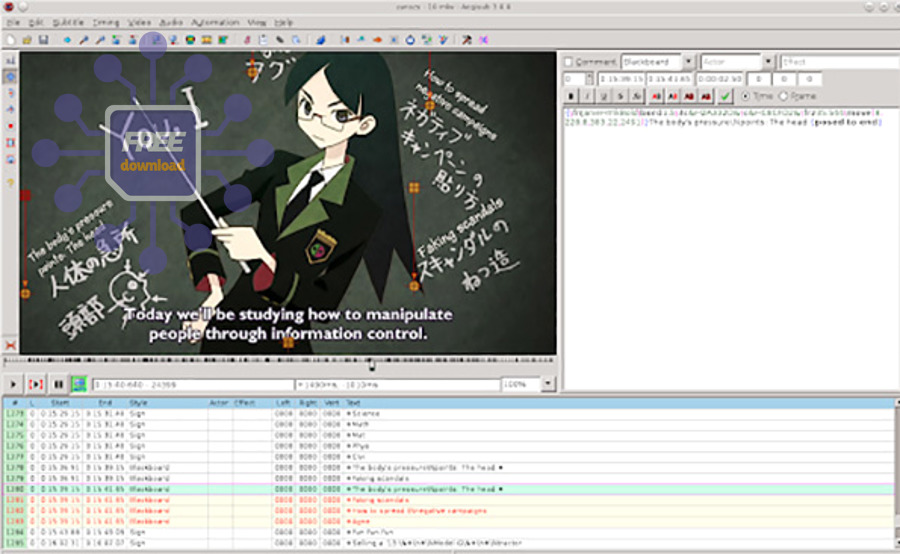Open the Edit menu
Image resolution: width=900 pixels, height=554 pixels.
pyautogui.click(x=36, y=22)
